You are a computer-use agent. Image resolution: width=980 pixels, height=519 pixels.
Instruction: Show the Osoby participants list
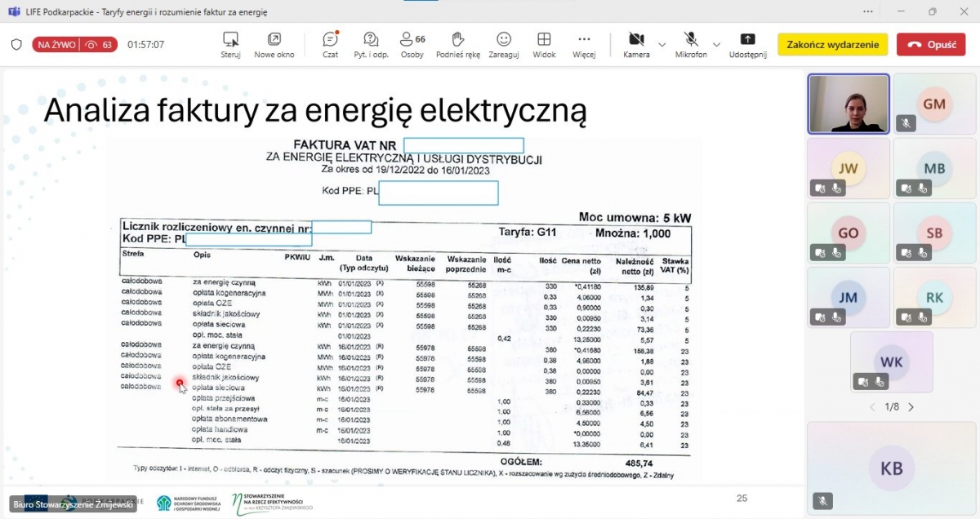412,45
